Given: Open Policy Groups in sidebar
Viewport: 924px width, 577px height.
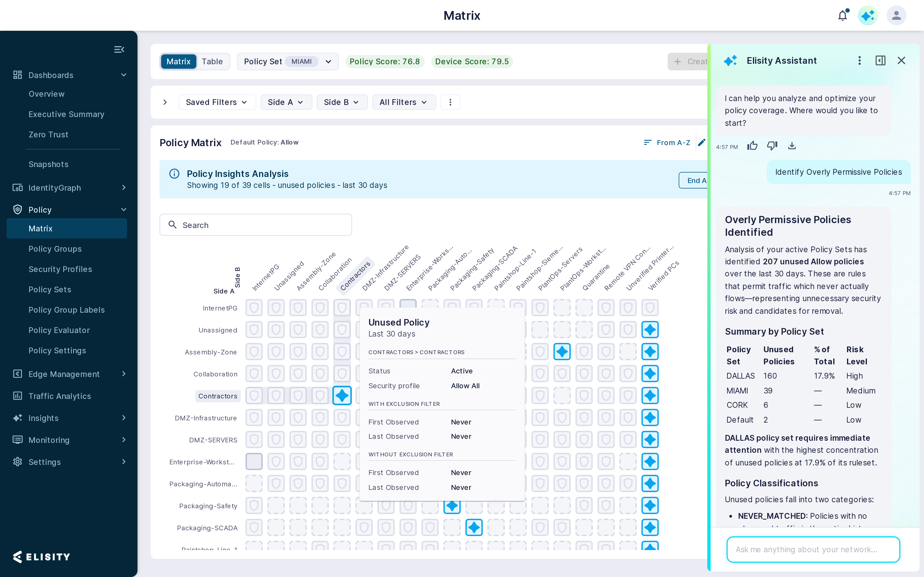Looking at the screenshot, I should point(55,249).
